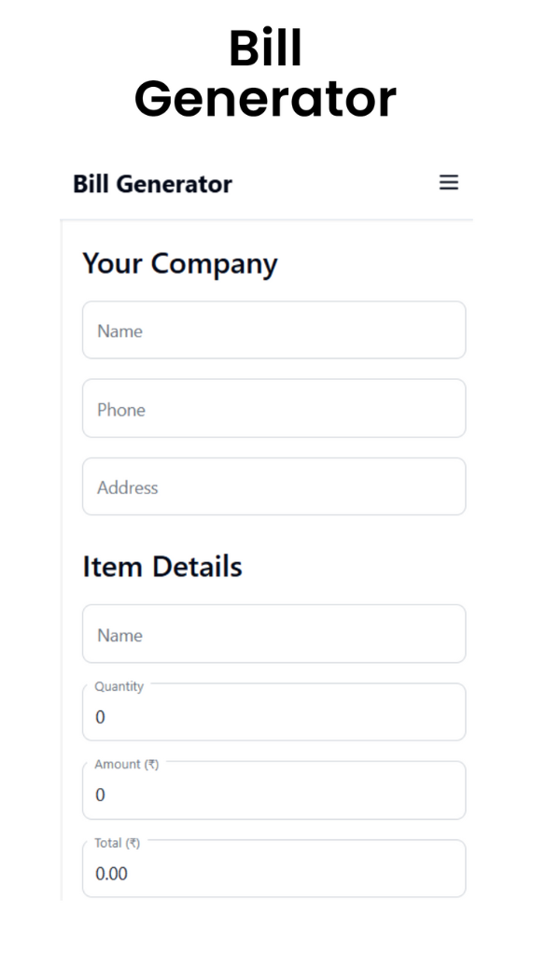
Task: Click the item Name field under Item Details
Action: click(273, 633)
